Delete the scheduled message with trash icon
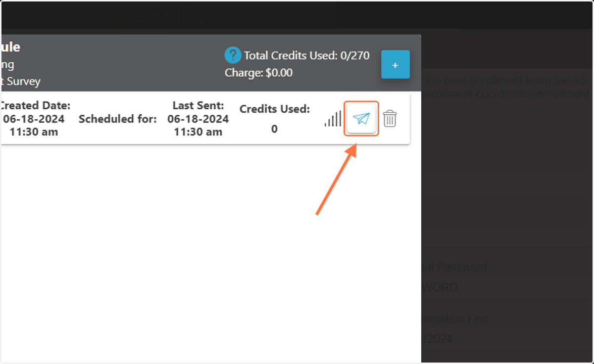Screen dimensions: 594x364 tap(390, 119)
